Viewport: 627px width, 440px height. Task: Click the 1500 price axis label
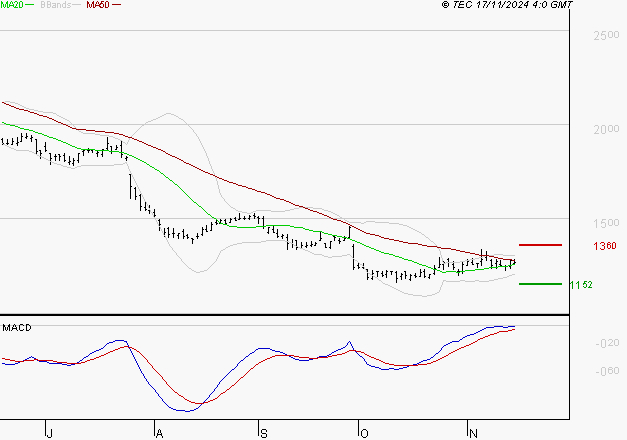tap(606, 223)
